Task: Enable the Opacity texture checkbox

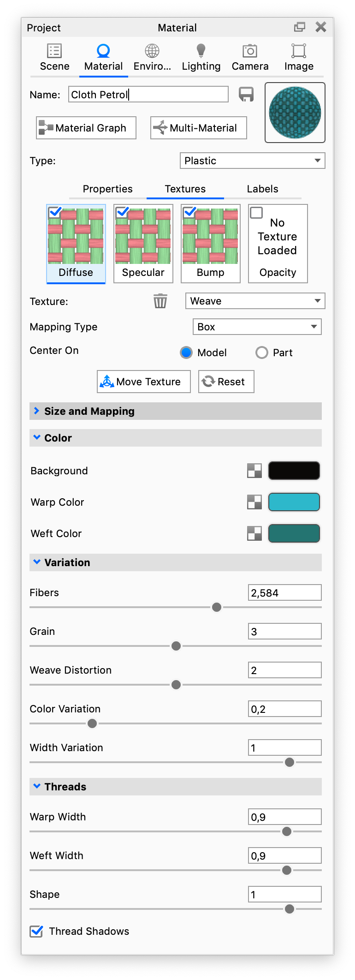Action: click(256, 213)
